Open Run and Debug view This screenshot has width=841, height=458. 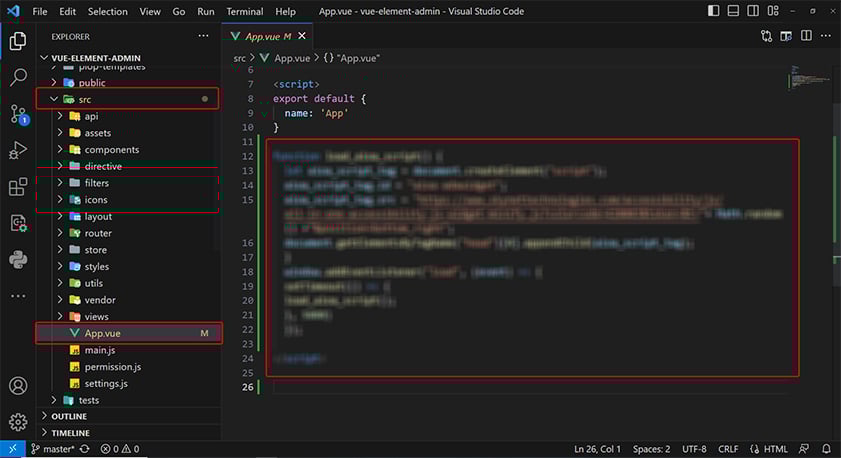[18, 150]
